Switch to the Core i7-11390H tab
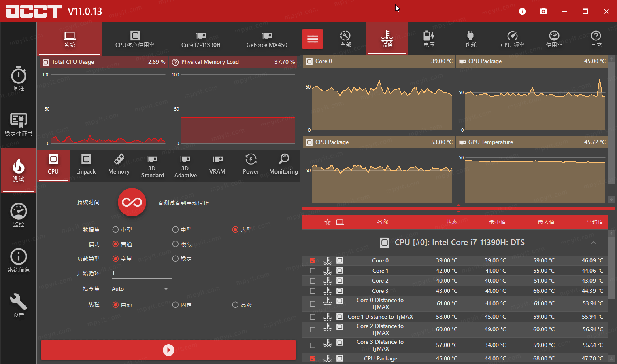The width and height of the screenshot is (617, 364). (201, 39)
